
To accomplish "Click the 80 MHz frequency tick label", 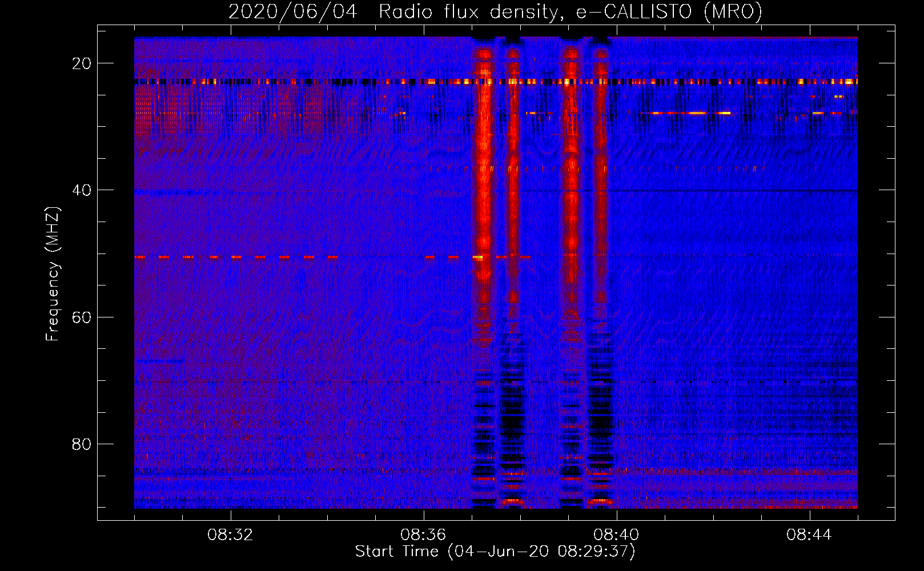I will pos(82,444).
